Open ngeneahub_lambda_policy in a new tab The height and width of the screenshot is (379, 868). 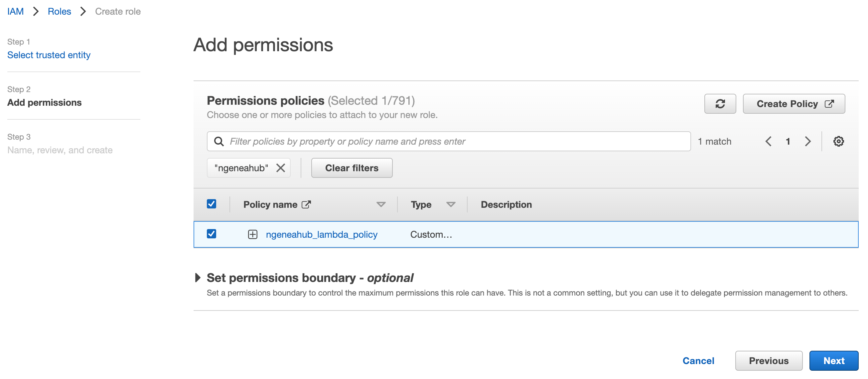click(x=322, y=234)
